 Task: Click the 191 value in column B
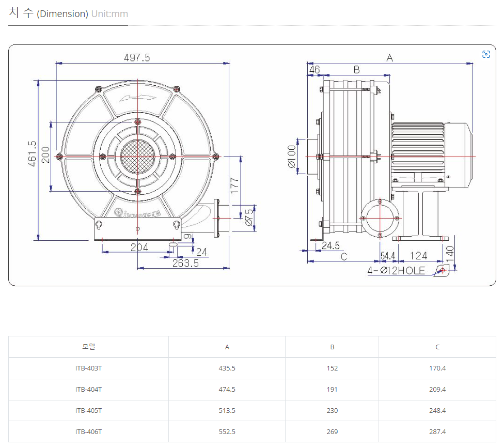point(332,390)
